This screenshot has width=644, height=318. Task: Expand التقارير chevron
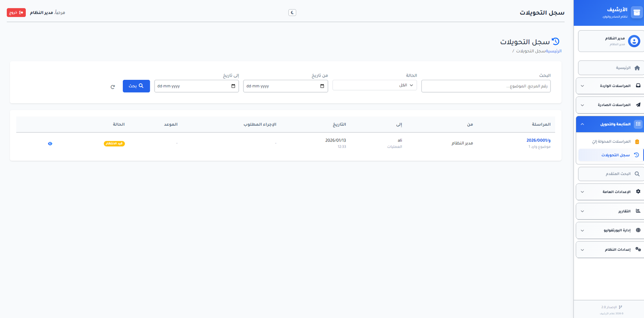click(x=582, y=211)
